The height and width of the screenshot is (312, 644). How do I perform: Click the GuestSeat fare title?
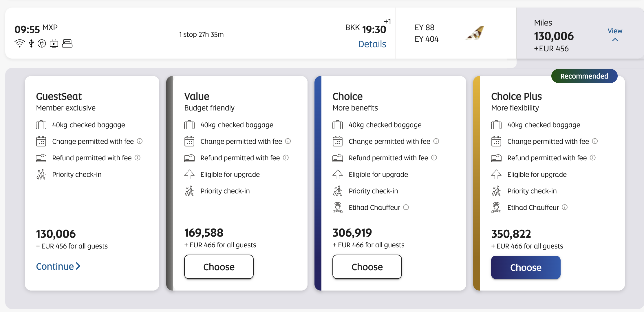point(59,96)
